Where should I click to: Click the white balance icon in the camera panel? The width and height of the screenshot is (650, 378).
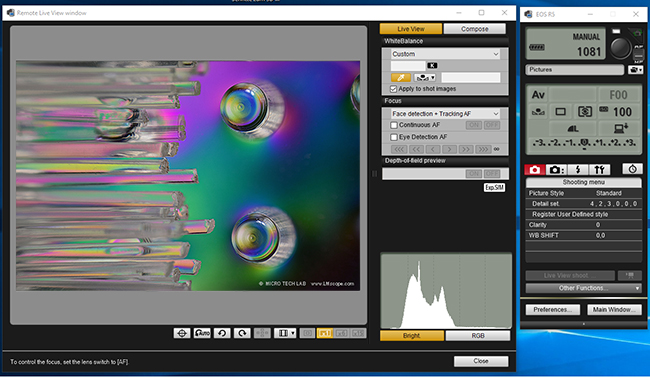[x=538, y=111]
